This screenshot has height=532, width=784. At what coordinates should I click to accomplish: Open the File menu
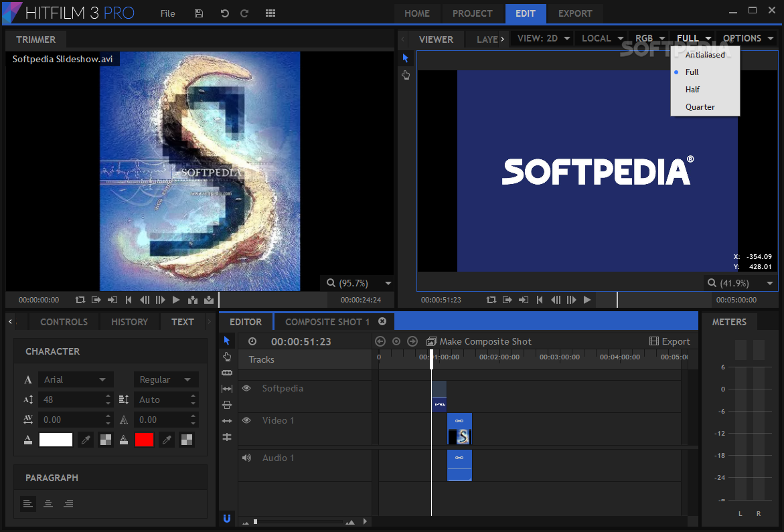[167, 13]
